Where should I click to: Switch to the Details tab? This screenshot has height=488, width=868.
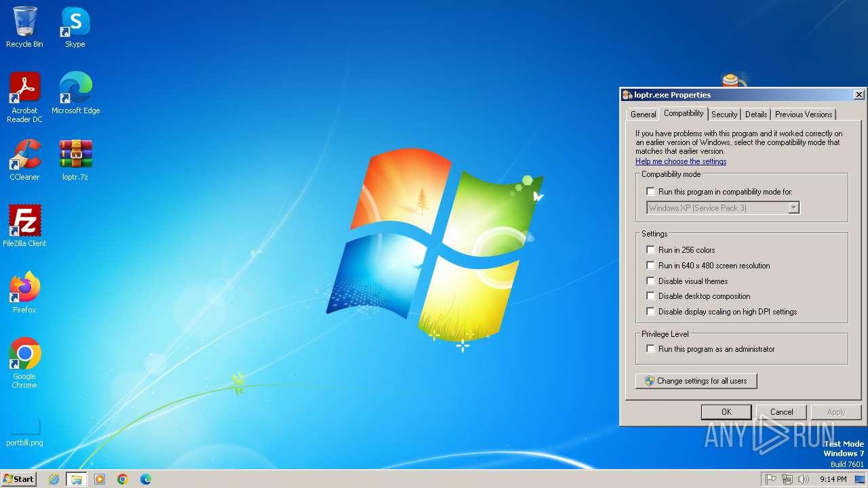756,115
